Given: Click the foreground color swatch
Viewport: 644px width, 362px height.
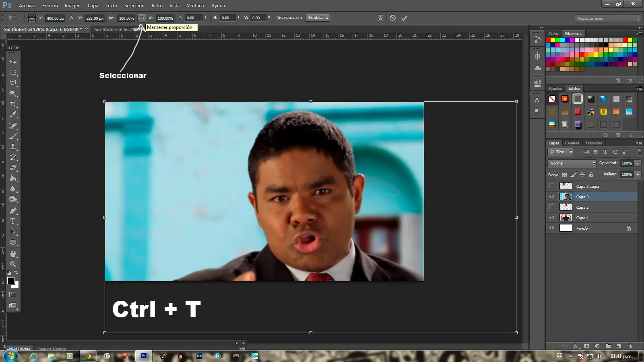Looking at the screenshot, I should click(x=11, y=281).
